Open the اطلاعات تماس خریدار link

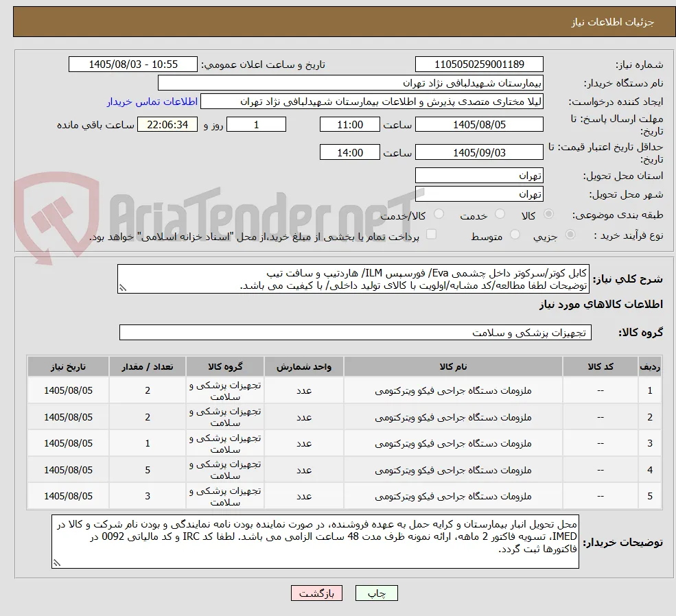click(152, 102)
